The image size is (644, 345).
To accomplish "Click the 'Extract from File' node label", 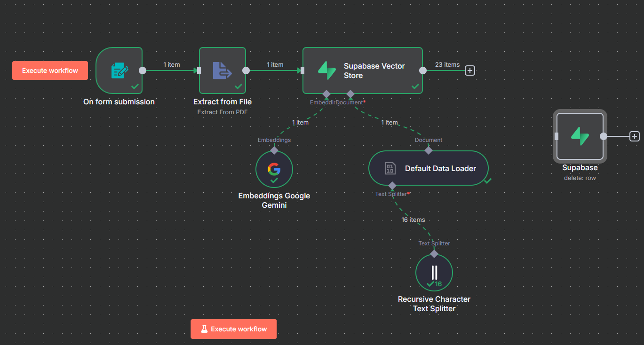I will (x=223, y=102).
